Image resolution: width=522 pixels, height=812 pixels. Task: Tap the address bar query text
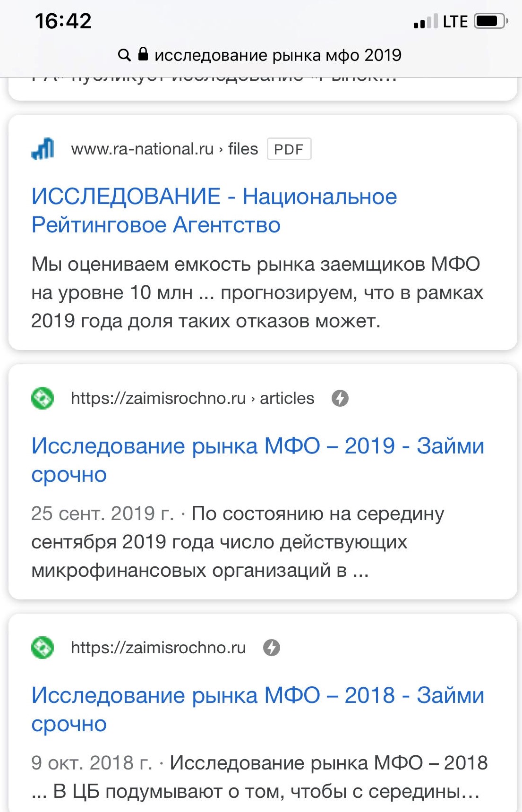pyautogui.click(x=278, y=55)
